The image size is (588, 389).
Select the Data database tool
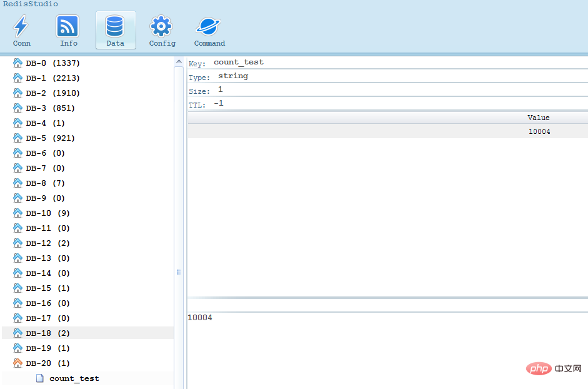(x=116, y=31)
